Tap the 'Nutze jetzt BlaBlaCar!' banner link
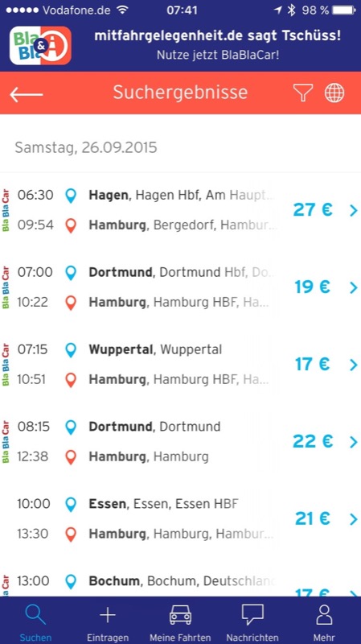The width and height of the screenshot is (361, 644). pyautogui.click(x=218, y=55)
